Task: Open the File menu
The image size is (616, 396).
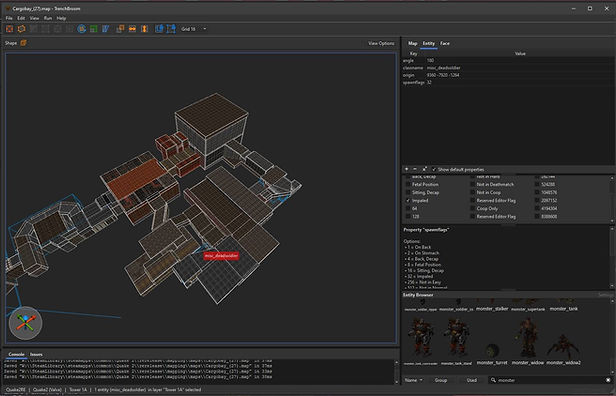Action: coord(9,18)
